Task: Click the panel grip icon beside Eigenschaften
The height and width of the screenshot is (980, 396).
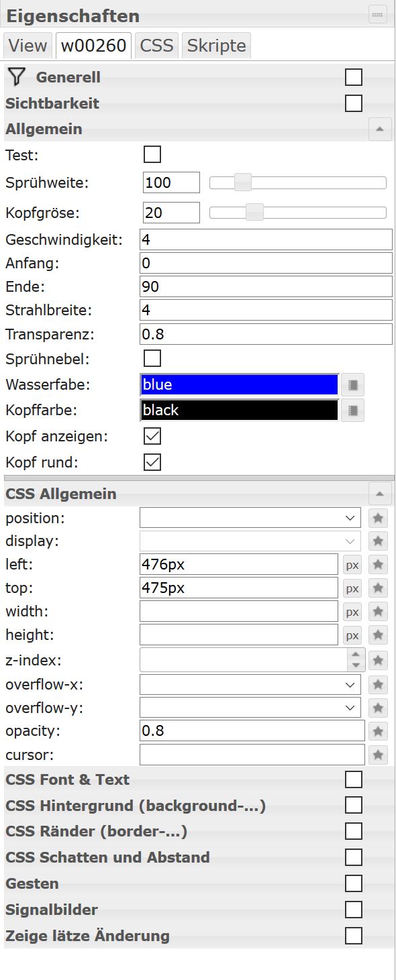Action: point(378,14)
